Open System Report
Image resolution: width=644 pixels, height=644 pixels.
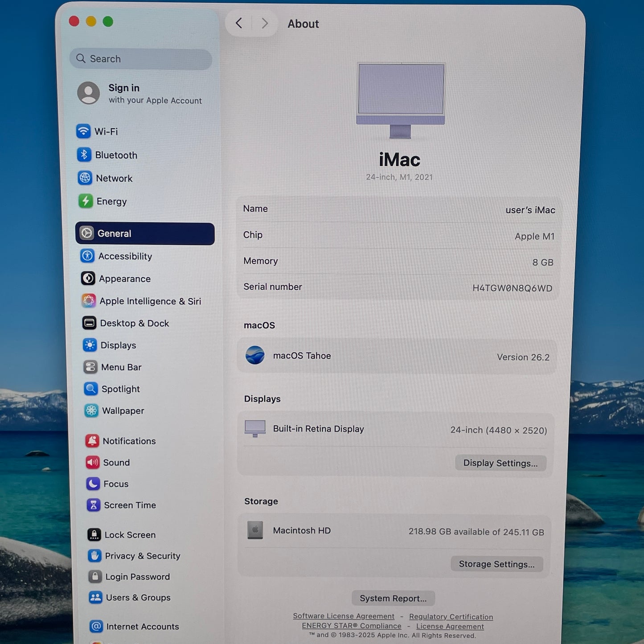393,598
